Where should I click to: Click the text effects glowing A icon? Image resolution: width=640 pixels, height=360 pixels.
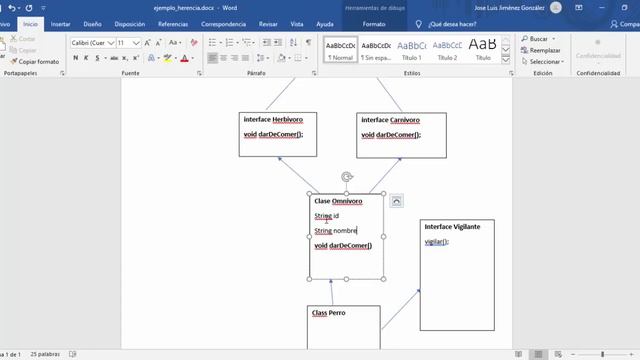click(151, 58)
